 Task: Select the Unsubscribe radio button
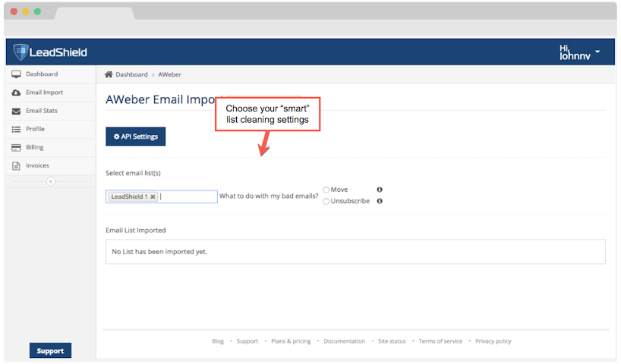pos(326,201)
